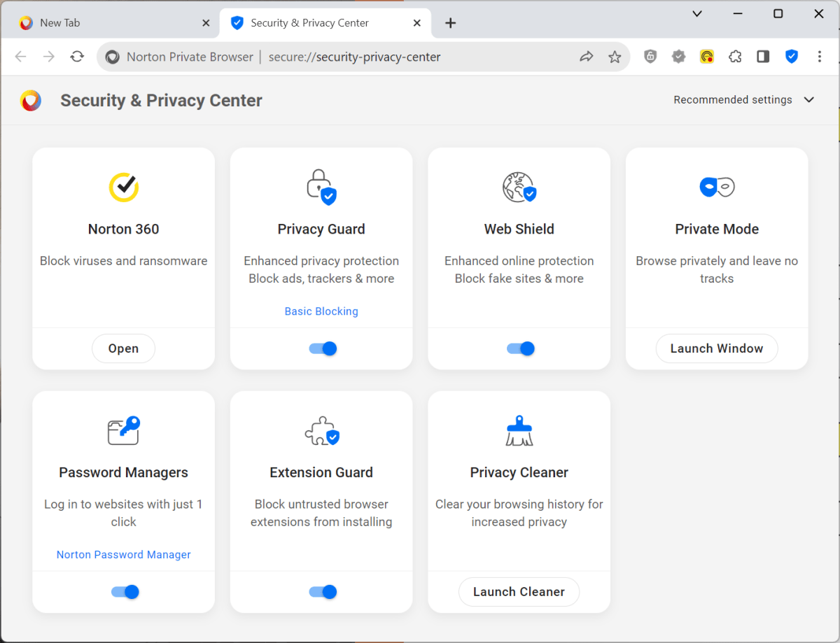This screenshot has height=643, width=840.
Task: Disable the Privacy Guard toggle
Action: (323, 348)
